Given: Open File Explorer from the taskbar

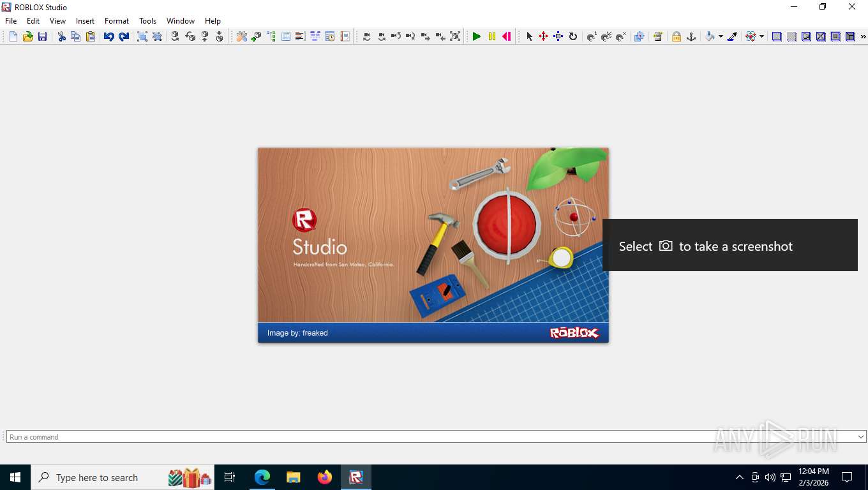Looking at the screenshot, I should pos(293,477).
